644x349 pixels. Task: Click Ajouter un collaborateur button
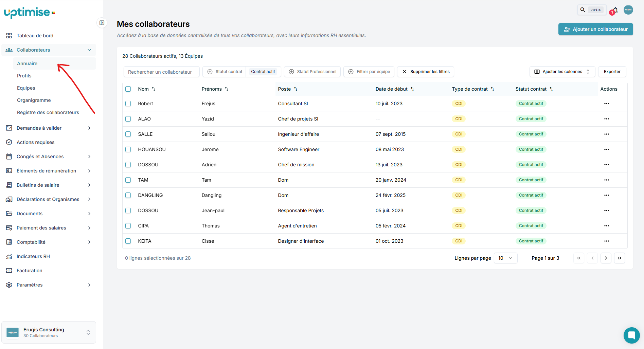click(x=596, y=29)
